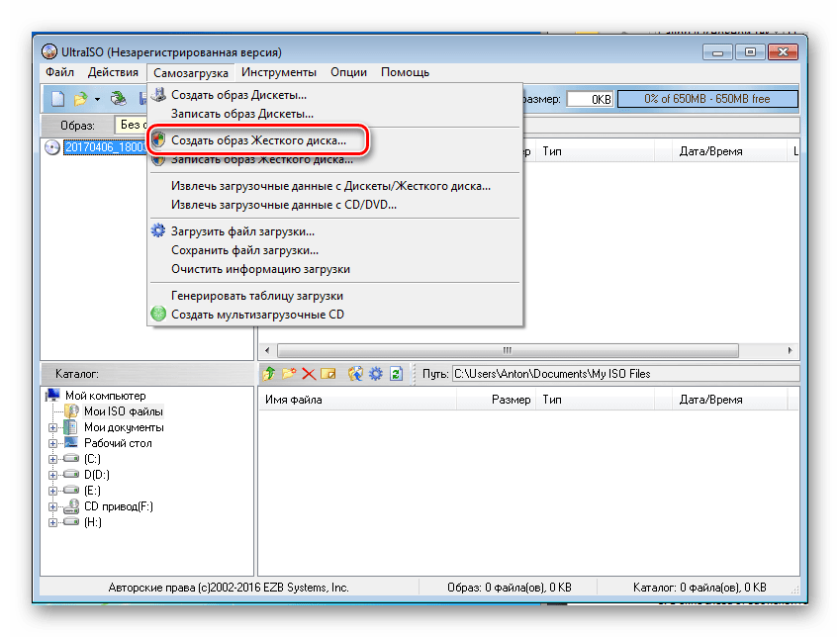Click the Имя файла column header in catalog list
The image size is (840, 637).
(x=357, y=400)
